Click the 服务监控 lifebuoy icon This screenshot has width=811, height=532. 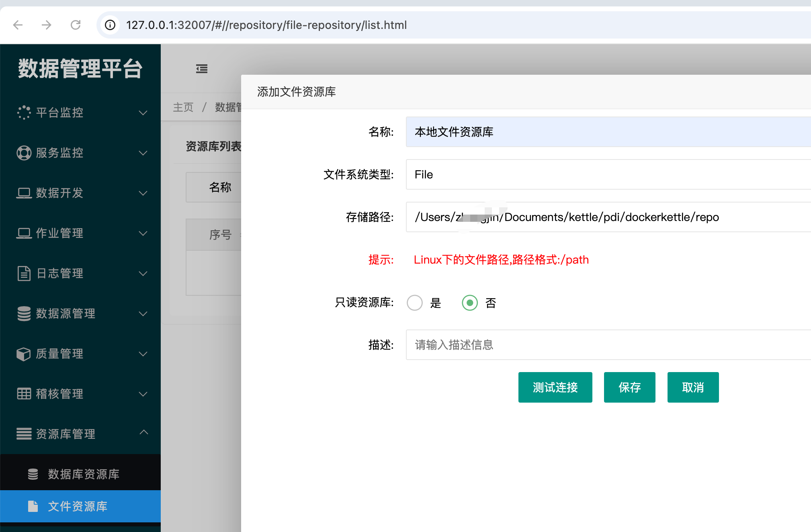[24, 153]
